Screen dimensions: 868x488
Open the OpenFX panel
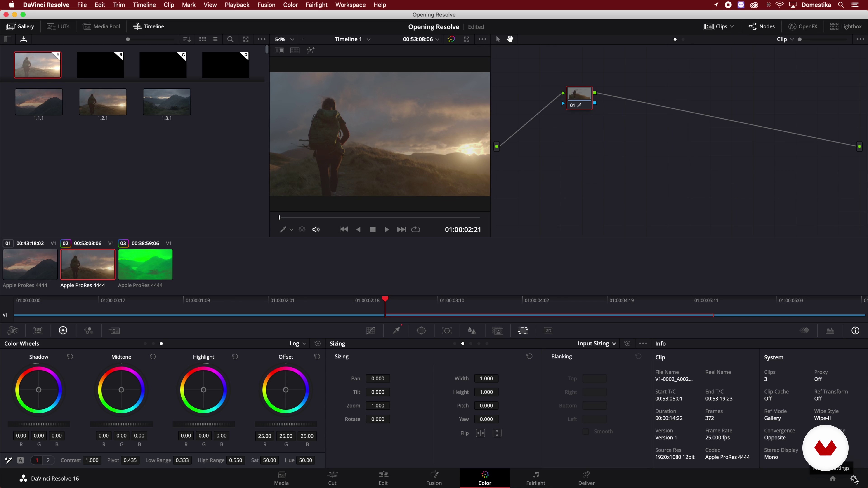(x=803, y=27)
